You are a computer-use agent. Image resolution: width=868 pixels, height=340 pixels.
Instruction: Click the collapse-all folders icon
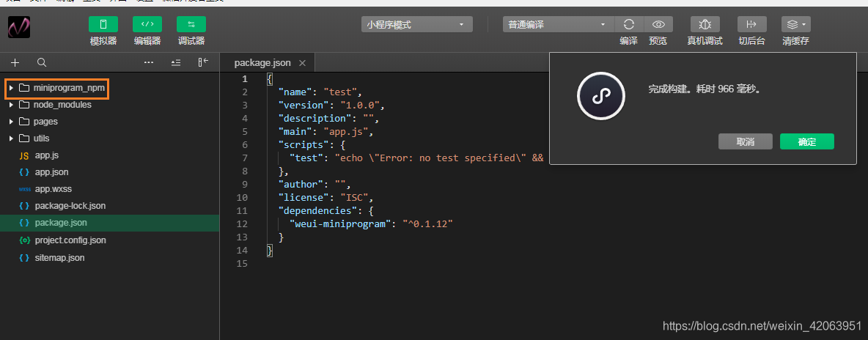coord(175,62)
